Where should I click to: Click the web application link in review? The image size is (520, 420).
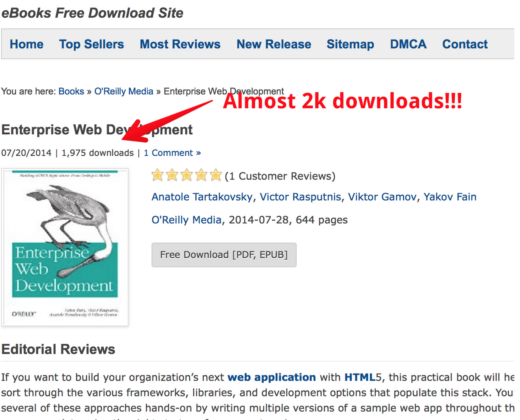click(272, 377)
